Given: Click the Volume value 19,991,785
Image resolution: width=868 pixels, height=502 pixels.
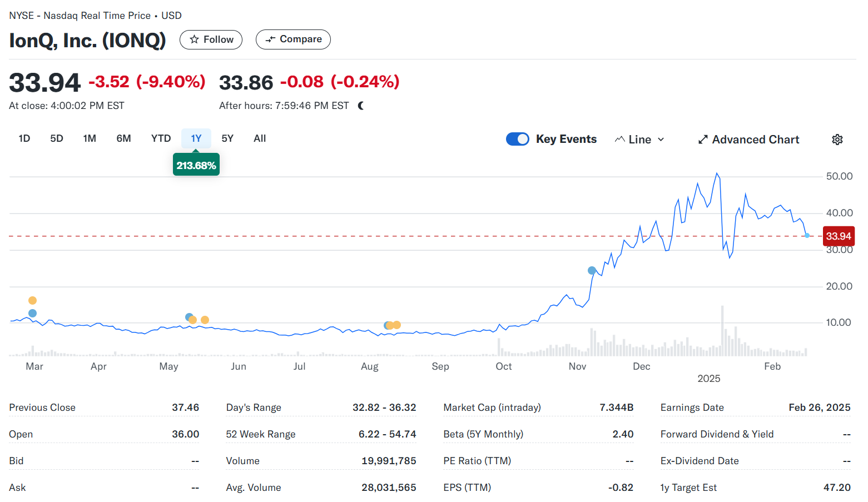Looking at the screenshot, I should (389, 461).
